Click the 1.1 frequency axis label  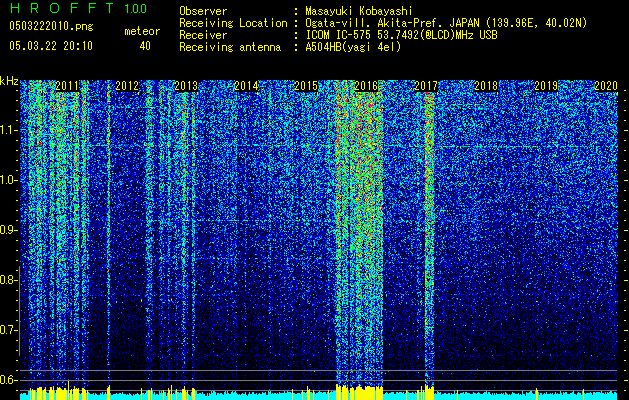[8, 130]
